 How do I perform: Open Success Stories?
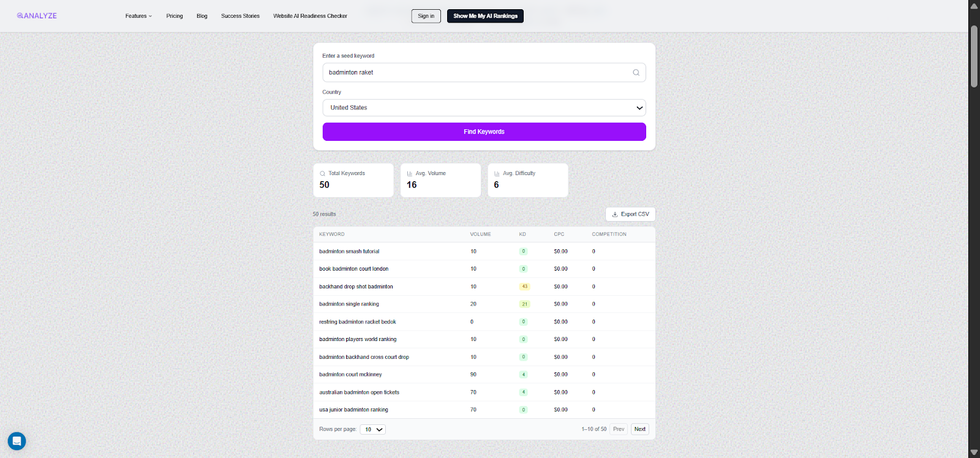coord(240,16)
